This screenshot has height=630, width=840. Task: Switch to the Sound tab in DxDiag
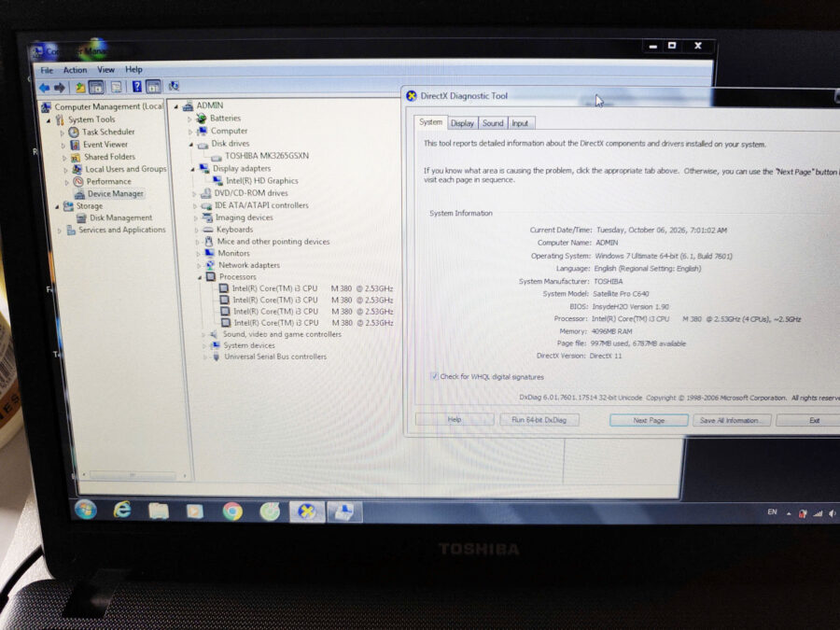[492, 123]
